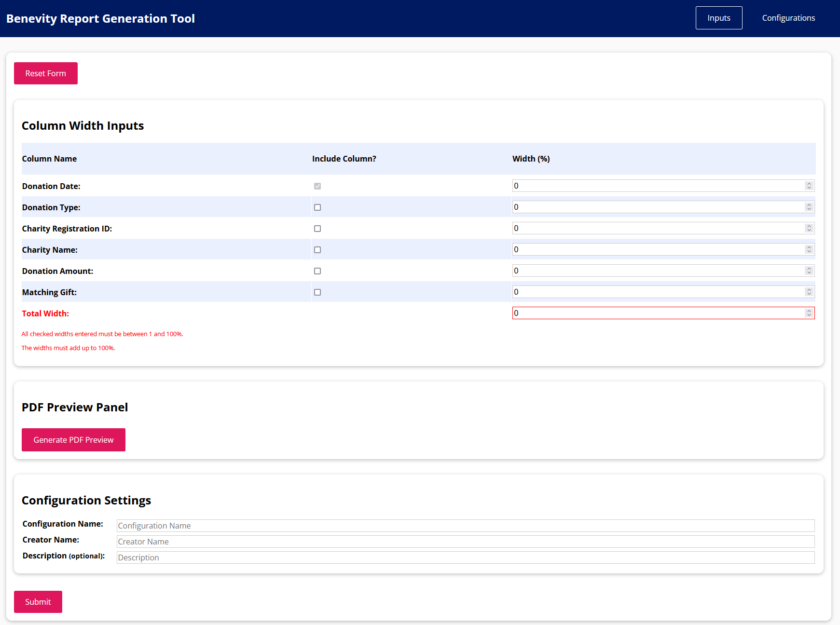Image resolution: width=840 pixels, height=625 pixels.
Task: Check the Charity Registration ID checkbox
Action: pyautogui.click(x=317, y=229)
